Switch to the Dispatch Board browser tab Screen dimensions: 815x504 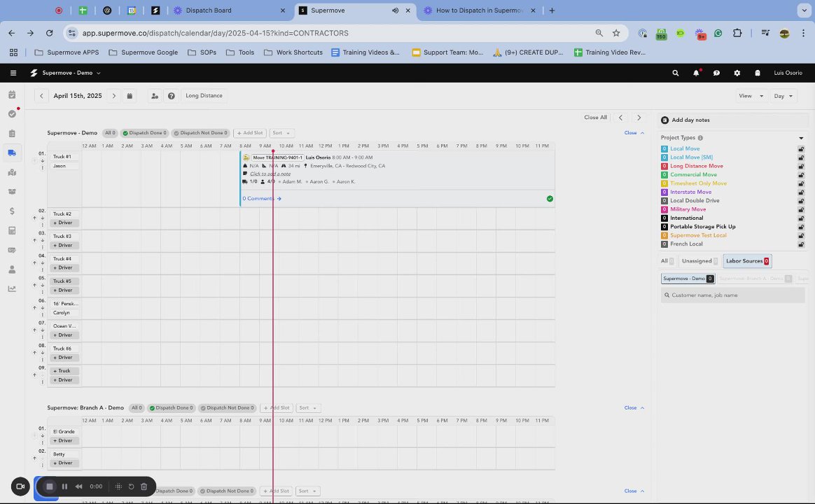coord(229,10)
